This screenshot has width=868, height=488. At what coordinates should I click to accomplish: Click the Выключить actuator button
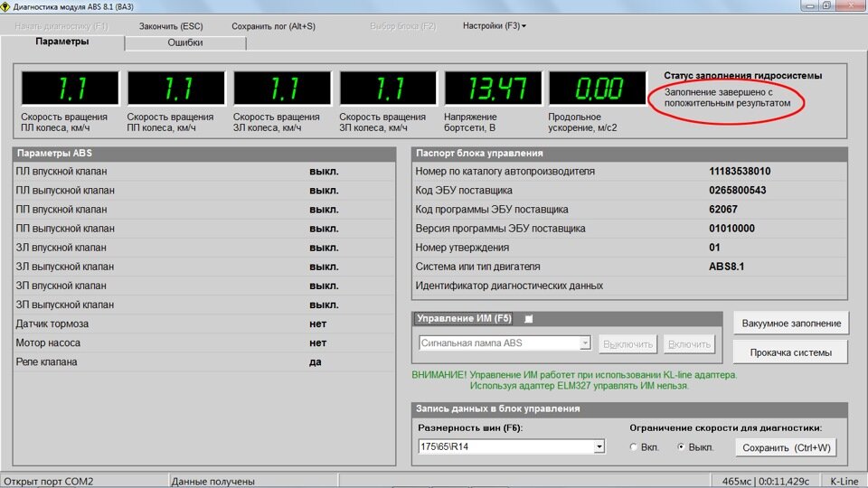point(627,344)
